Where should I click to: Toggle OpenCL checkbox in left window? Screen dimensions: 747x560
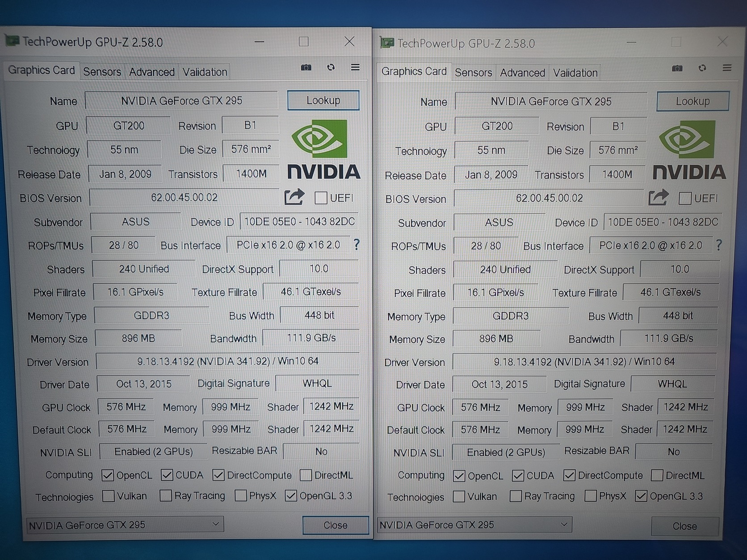click(x=107, y=475)
